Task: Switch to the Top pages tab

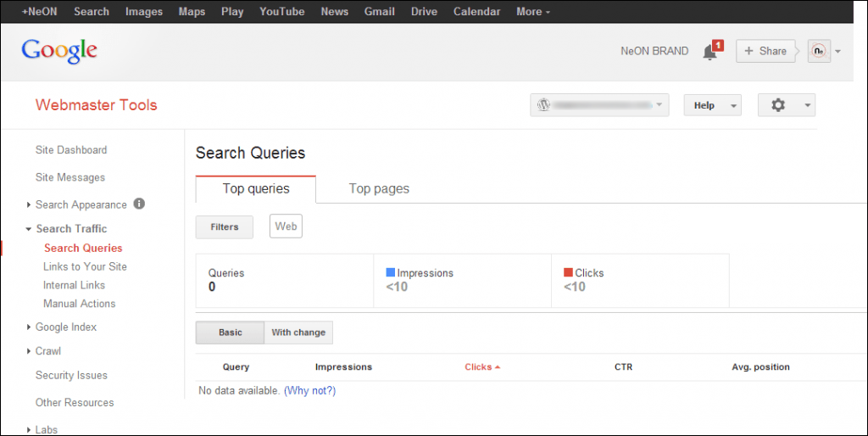Action: (379, 189)
